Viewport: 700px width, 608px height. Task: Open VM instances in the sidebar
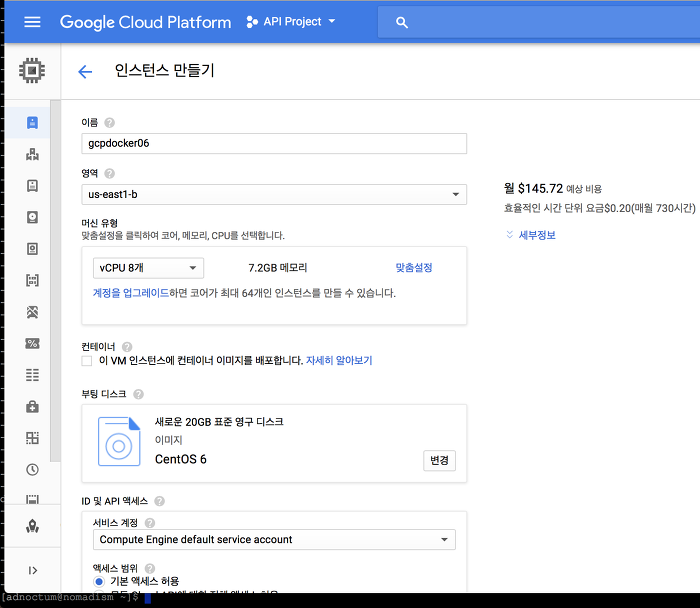coord(32,122)
